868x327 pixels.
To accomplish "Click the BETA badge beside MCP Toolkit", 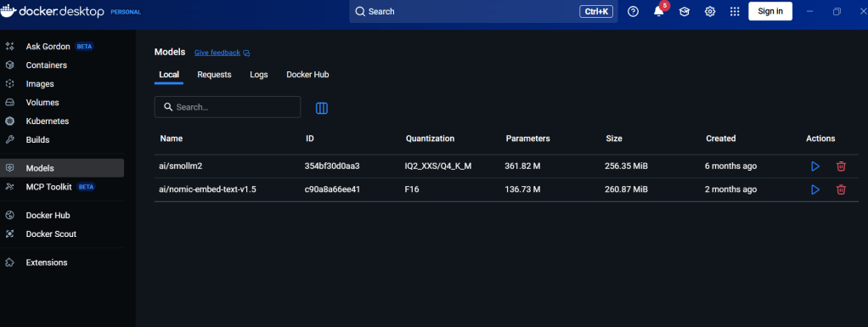I will tap(87, 187).
